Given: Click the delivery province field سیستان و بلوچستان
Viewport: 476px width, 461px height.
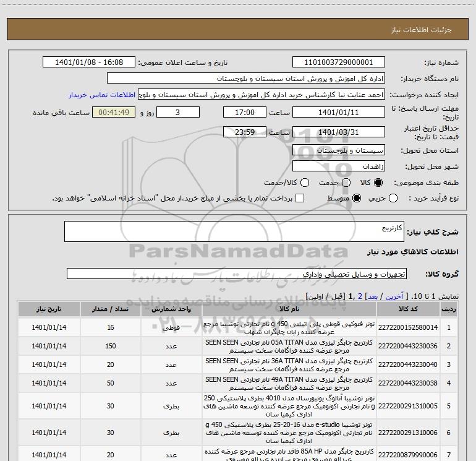Looking at the screenshot, I should (339, 150).
